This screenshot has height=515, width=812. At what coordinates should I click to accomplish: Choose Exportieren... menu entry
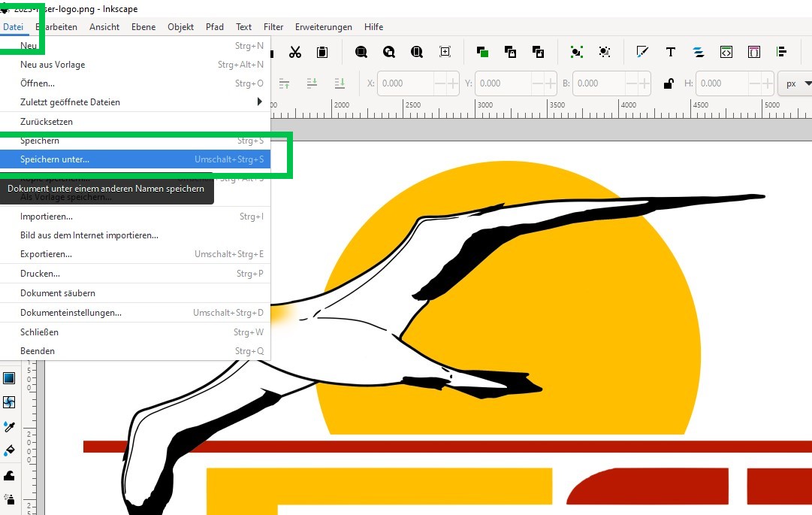135,254
